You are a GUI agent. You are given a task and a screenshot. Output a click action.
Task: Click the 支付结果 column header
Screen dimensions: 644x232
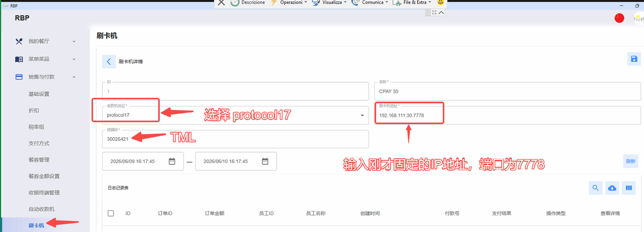(x=502, y=213)
